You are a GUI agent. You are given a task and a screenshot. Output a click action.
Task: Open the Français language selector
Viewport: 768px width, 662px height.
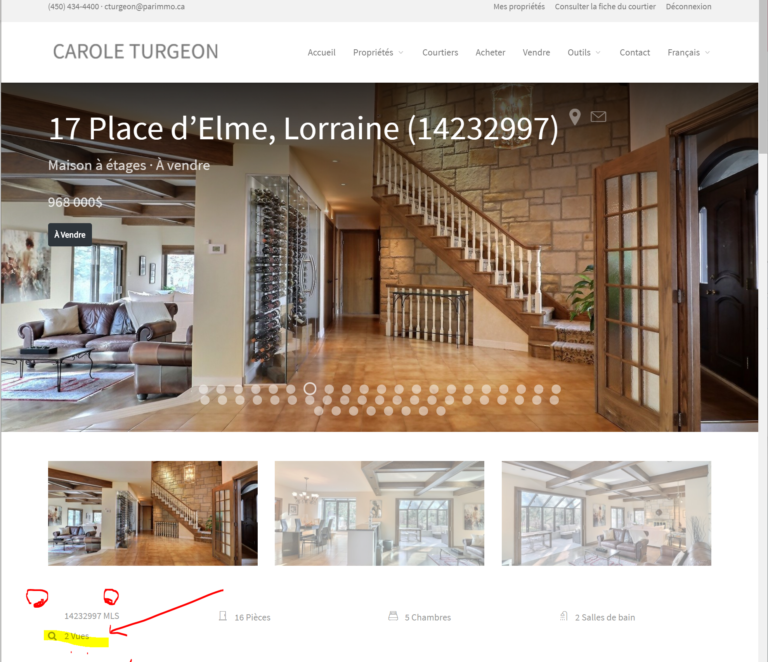click(x=689, y=52)
